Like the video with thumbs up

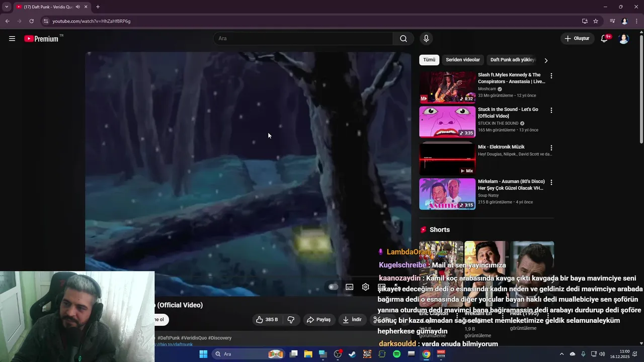point(267,320)
